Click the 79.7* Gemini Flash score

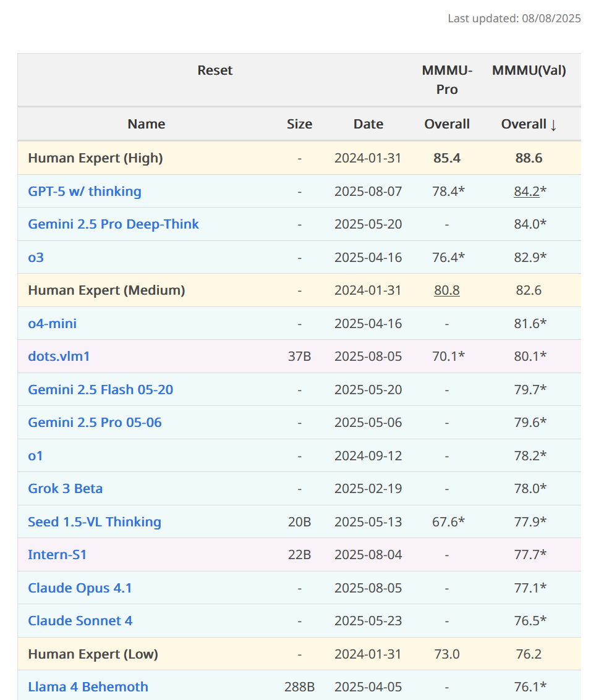(530, 390)
